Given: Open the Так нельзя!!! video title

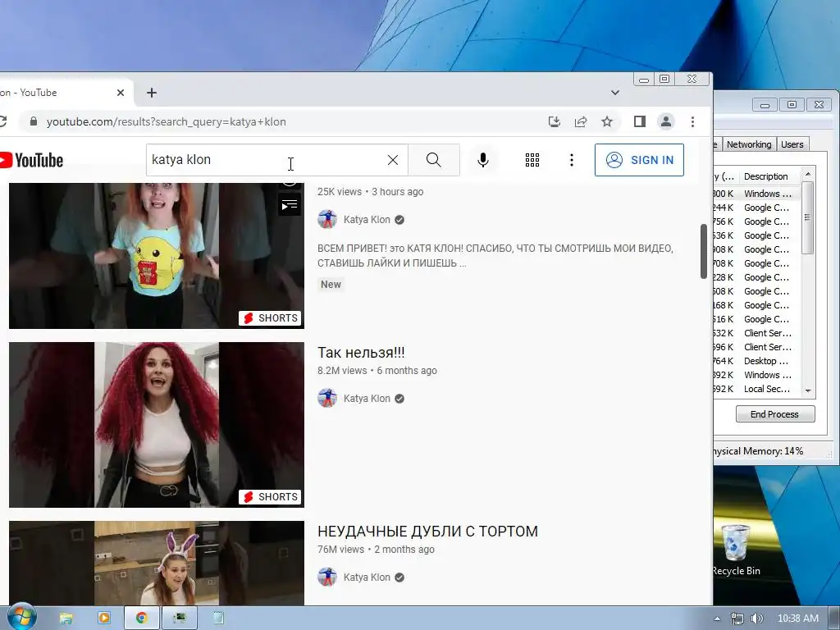Looking at the screenshot, I should click(361, 353).
